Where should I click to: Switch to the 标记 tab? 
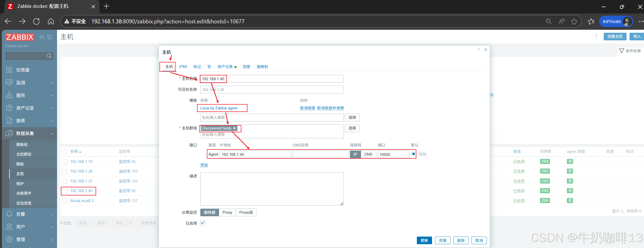coord(197,67)
